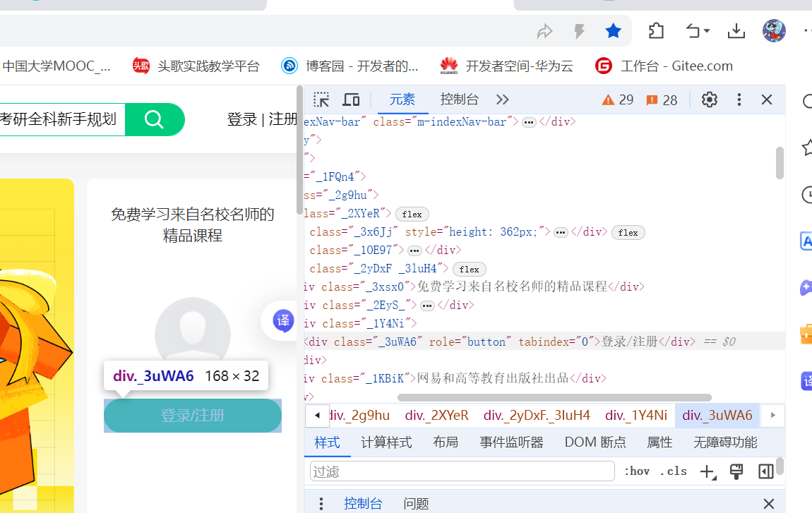Select div._2XYeR breadcrumb

[x=436, y=415]
